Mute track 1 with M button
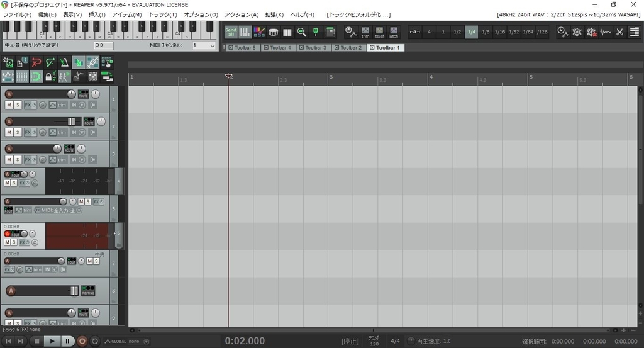 (x=9, y=104)
